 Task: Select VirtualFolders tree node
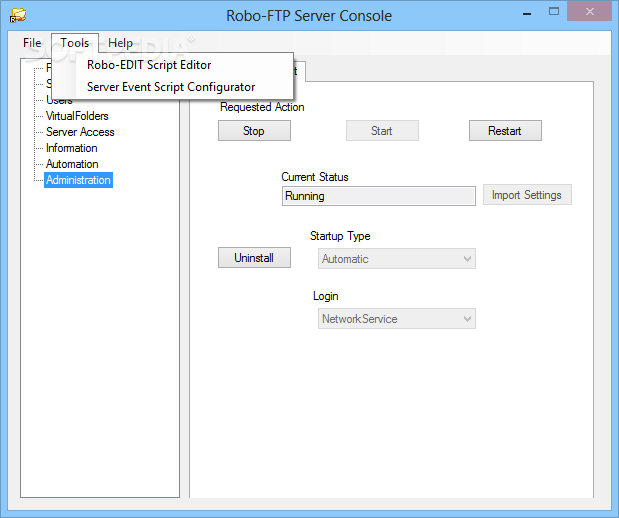point(77,116)
